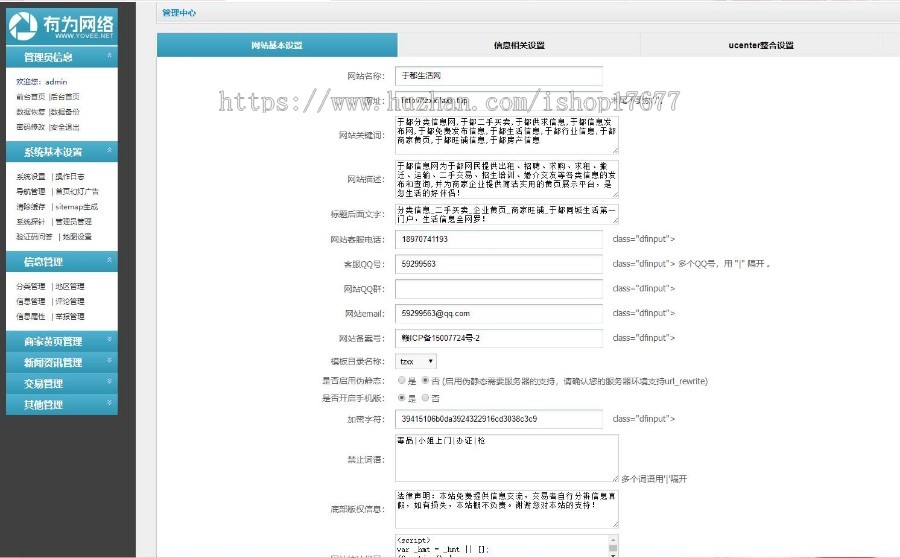The height and width of the screenshot is (558, 900).
Task: Open 后台首页 link in sidebar
Action: point(65,96)
